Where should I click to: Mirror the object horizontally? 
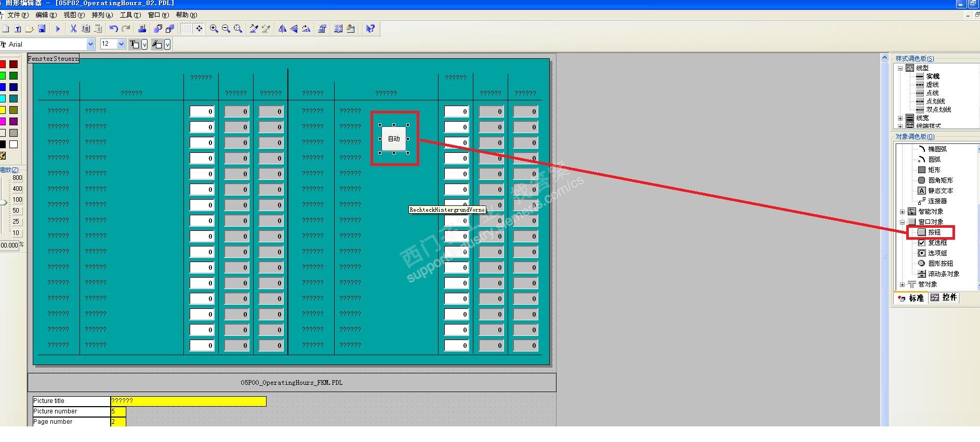[282, 29]
